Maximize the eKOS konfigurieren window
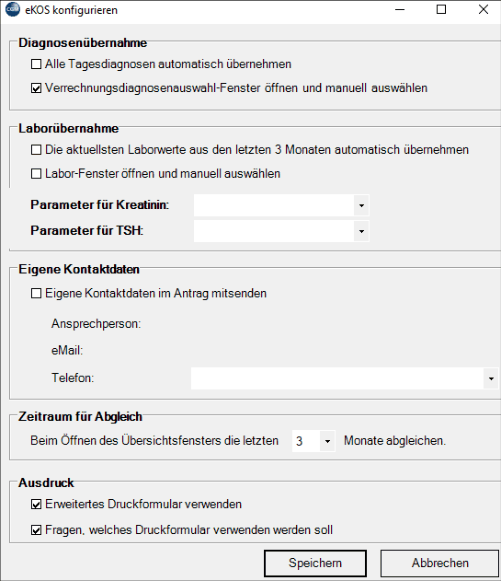Viewport: 501px width, 581px height. pyautogui.click(x=441, y=10)
